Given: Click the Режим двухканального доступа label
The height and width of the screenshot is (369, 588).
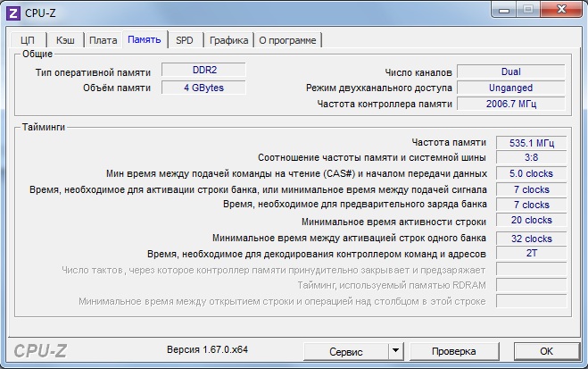Looking at the screenshot, I should tap(378, 88).
